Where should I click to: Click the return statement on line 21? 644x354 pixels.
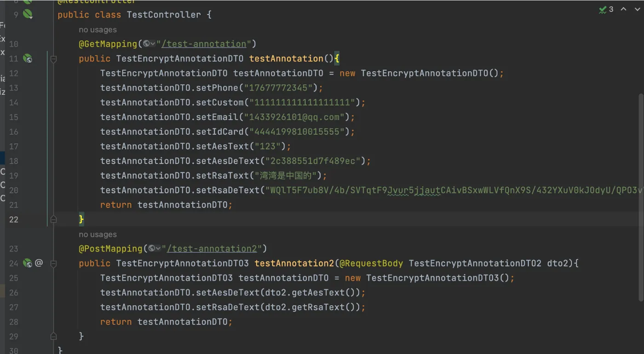click(x=166, y=205)
